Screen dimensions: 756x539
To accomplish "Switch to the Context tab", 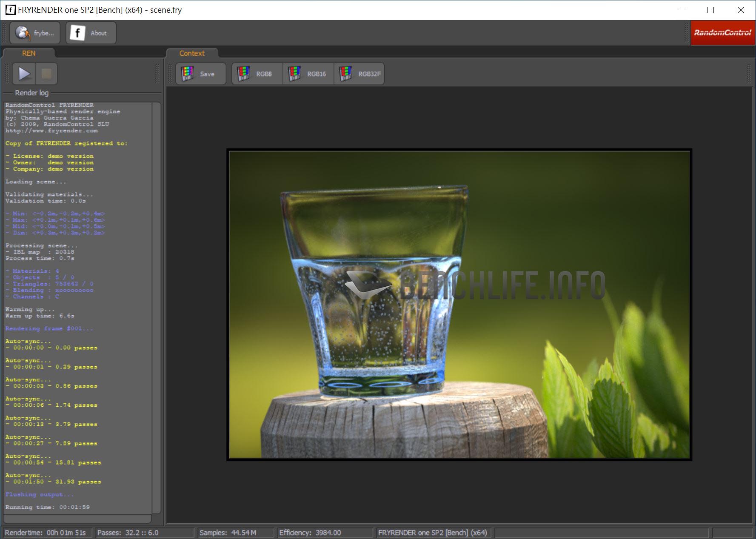I will tap(192, 53).
